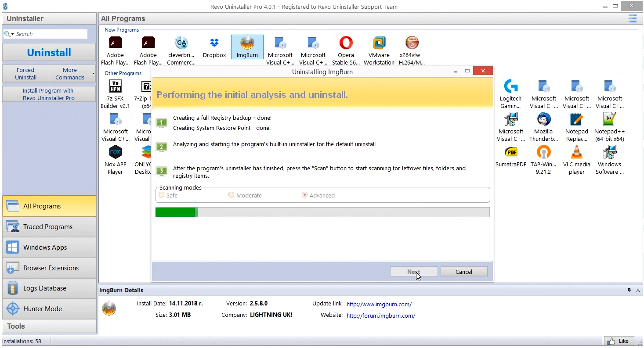Open the Logs Database view

(49, 288)
